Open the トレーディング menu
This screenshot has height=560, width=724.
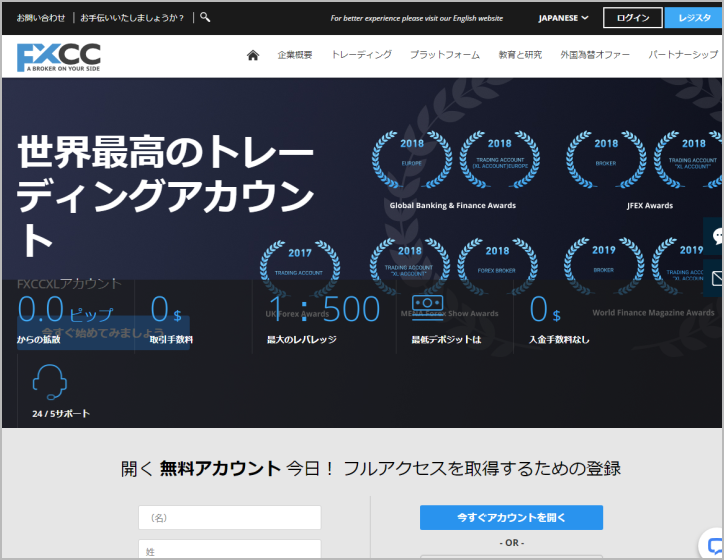coord(362,54)
